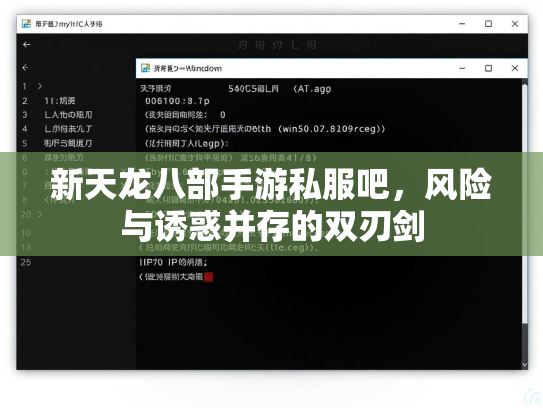This screenshot has height=408, width=543.
Task: Close the inner Window dialog
Action: 515,68
